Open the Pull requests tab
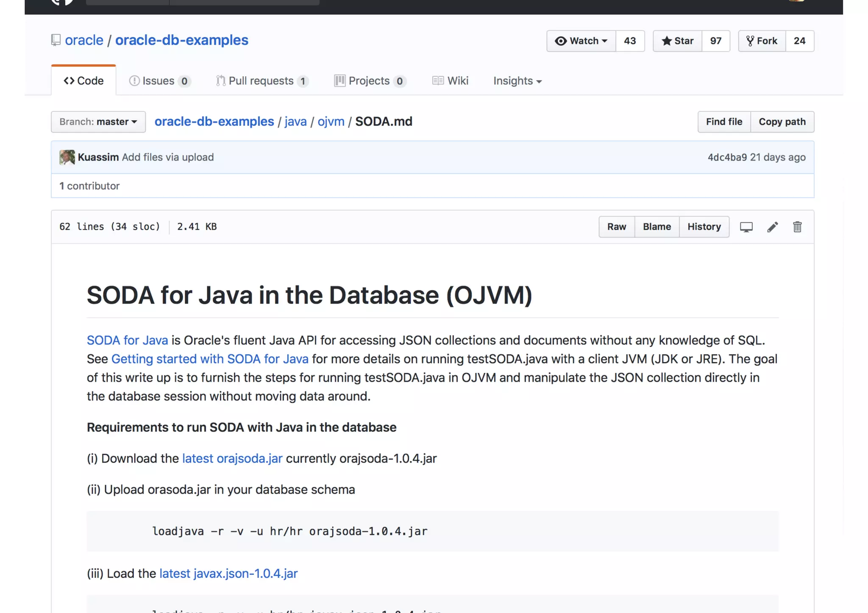 click(x=262, y=81)
